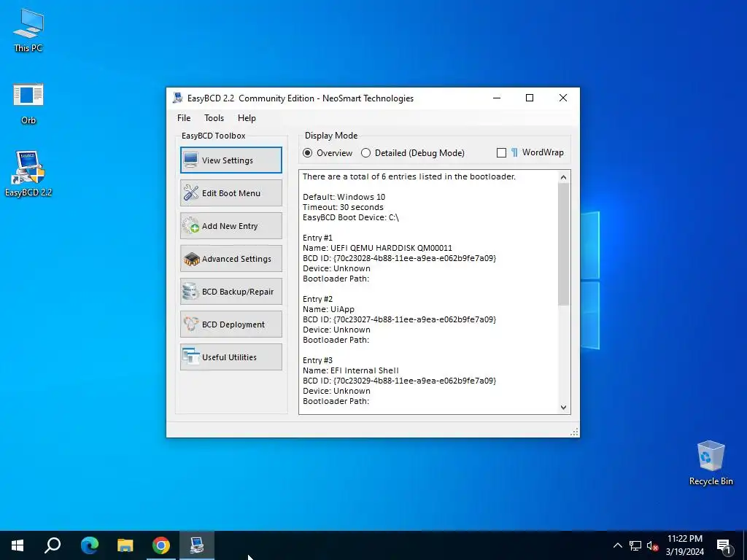Click the View Settings monitor icon
Image resolution: width=747 pixels, height=560 pixels.
coord(190,160)
